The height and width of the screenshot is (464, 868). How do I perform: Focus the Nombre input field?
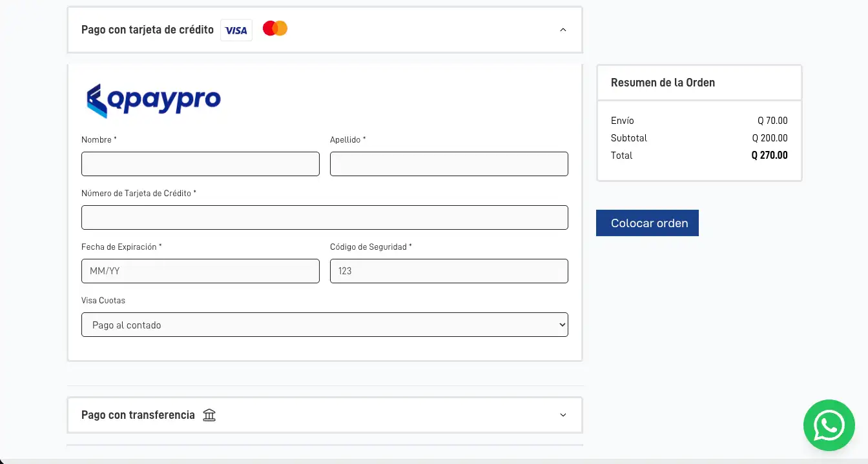tap(200, 164)
